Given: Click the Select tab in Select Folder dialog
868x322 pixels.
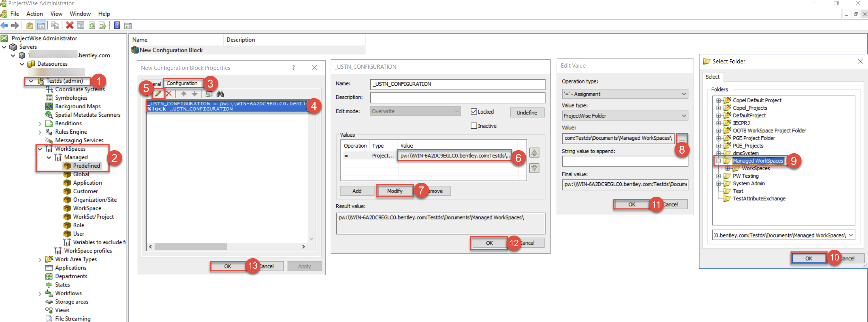Looking at the screenshot, I should coord(712,77).
